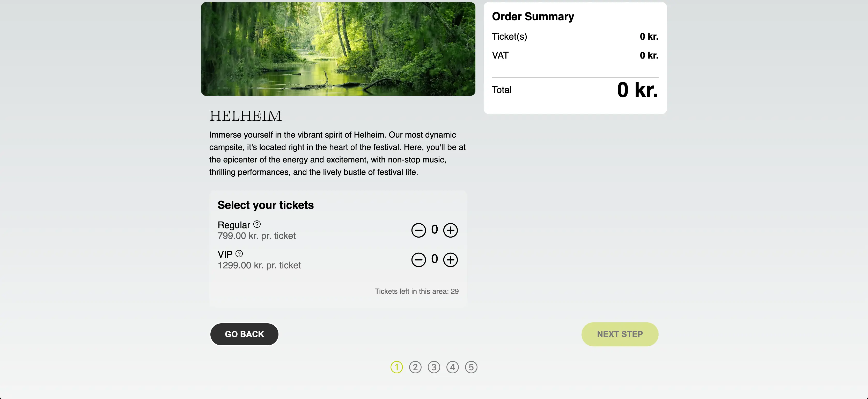Decrement Regular ticket count minus
Viewport: 868px width, 399px height.
418,230
